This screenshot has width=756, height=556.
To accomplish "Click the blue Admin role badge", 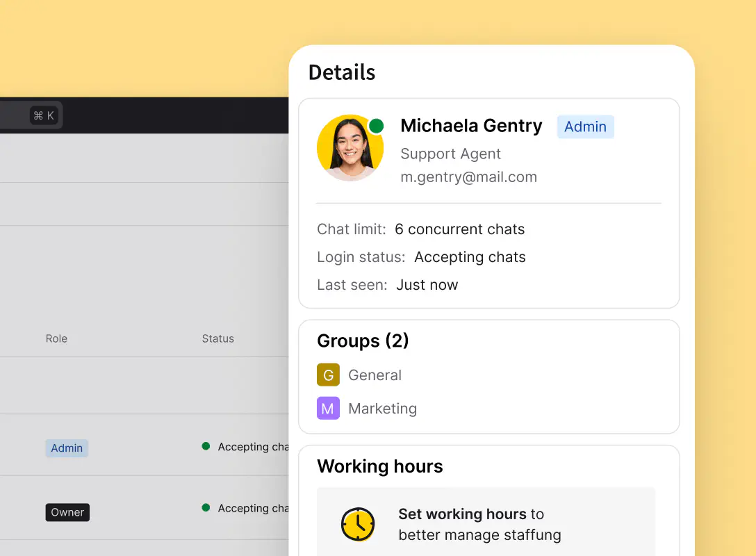I will click(x=585, y=126).
